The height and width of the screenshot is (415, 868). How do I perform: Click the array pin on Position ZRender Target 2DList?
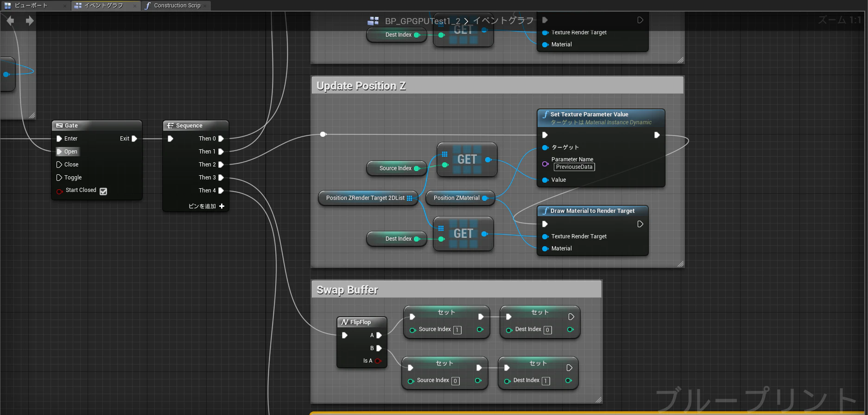[410, 198]
